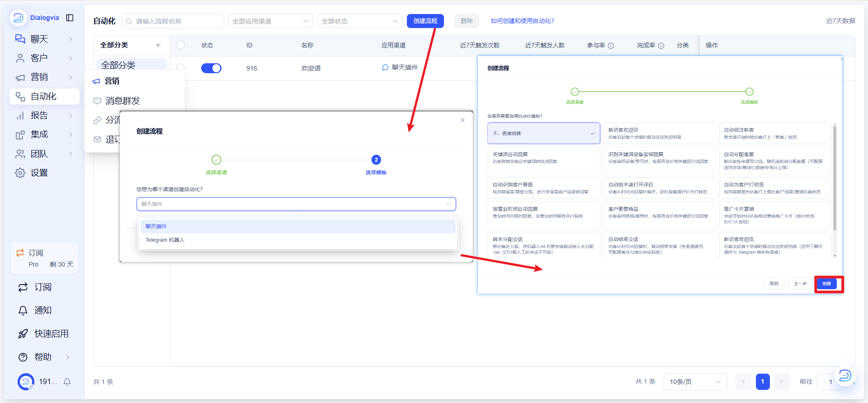Open 帮助 via its question mark icon

[x=23, y=357]
